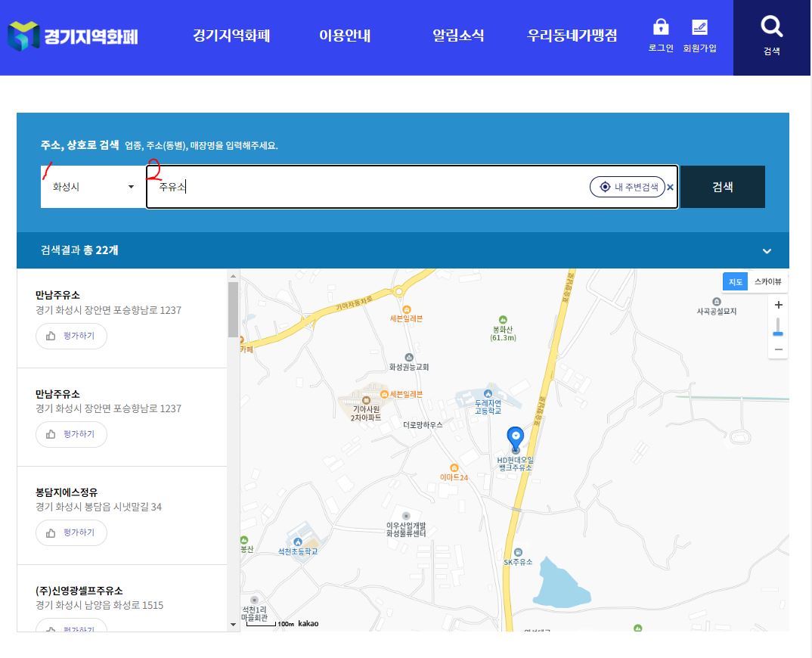Open the 이용안내 menu
This screenshot has width=812, height=658.
346,36
